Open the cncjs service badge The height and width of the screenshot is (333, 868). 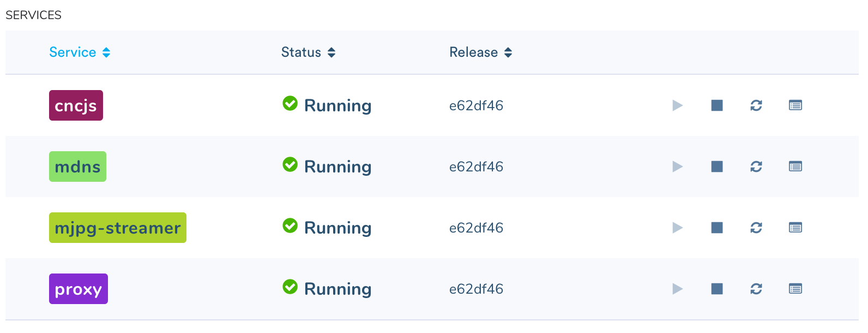[76, 105]
